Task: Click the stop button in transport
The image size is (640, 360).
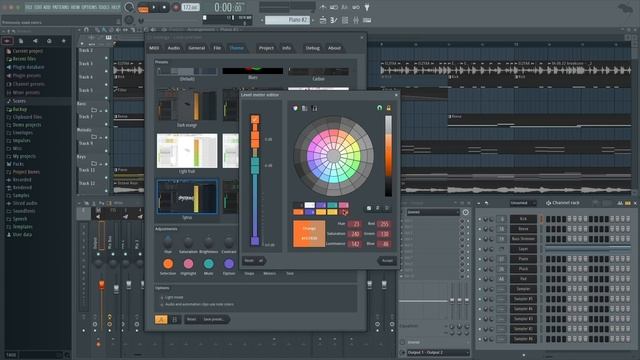Action: click(164, 7)
